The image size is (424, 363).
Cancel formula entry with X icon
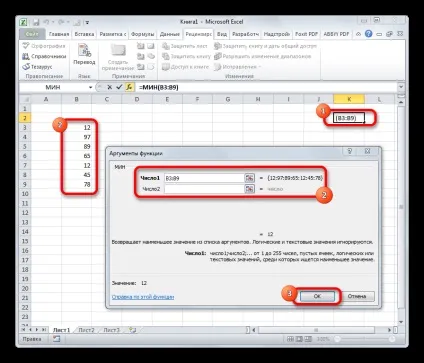tap(109, 87)
